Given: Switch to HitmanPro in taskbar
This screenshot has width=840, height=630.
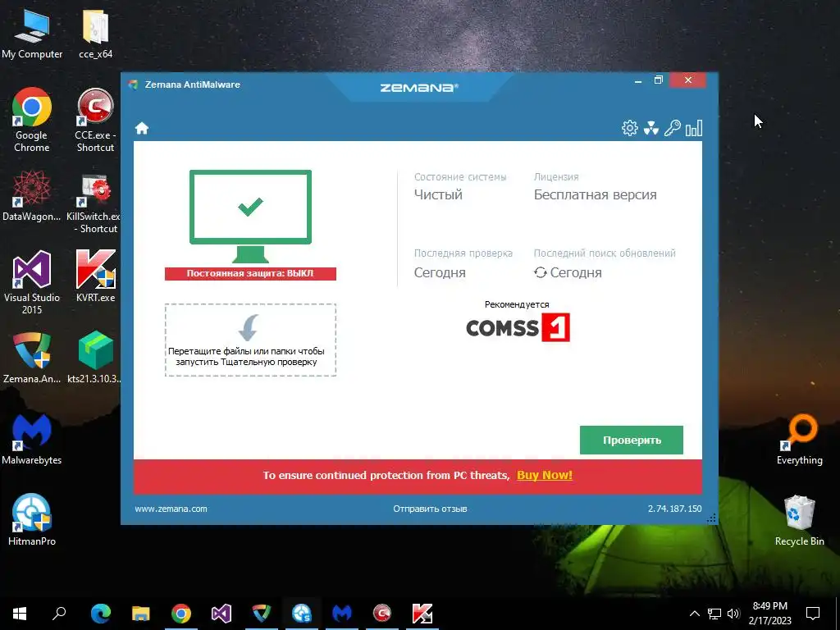Looking at the screenshot, I should (302, 614).
